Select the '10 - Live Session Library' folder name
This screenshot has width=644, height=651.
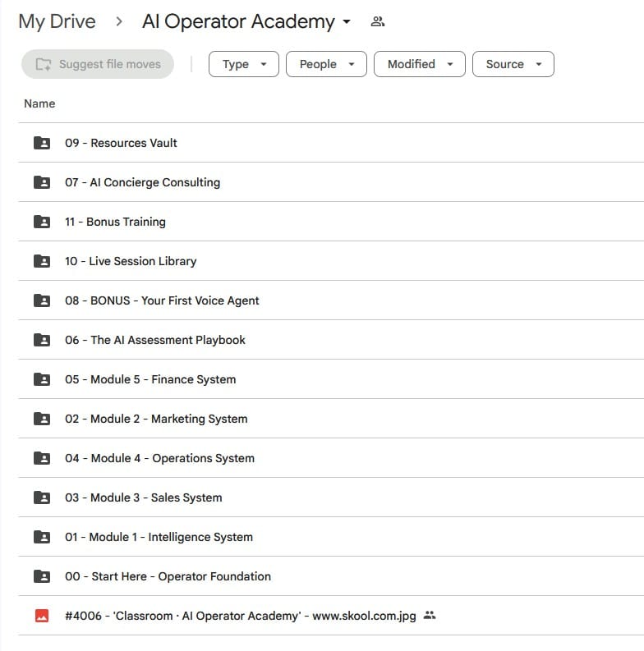(x=131, y=261)
